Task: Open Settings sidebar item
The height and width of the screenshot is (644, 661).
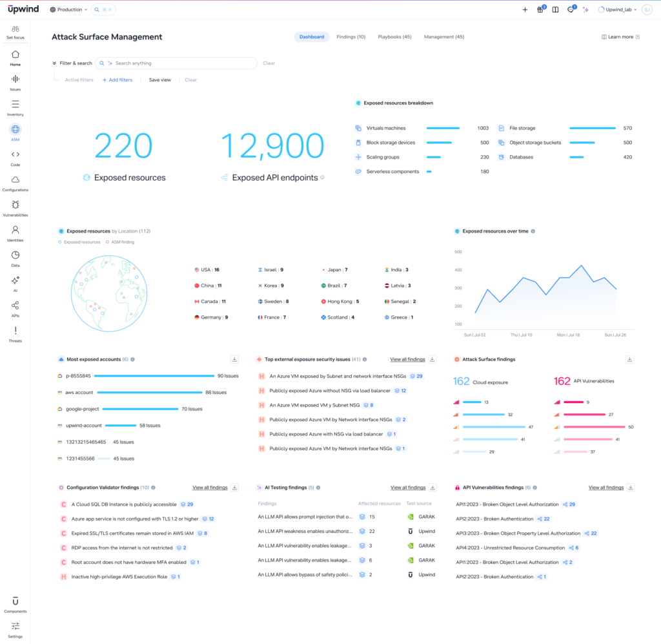Action: [x=15, y=630]
